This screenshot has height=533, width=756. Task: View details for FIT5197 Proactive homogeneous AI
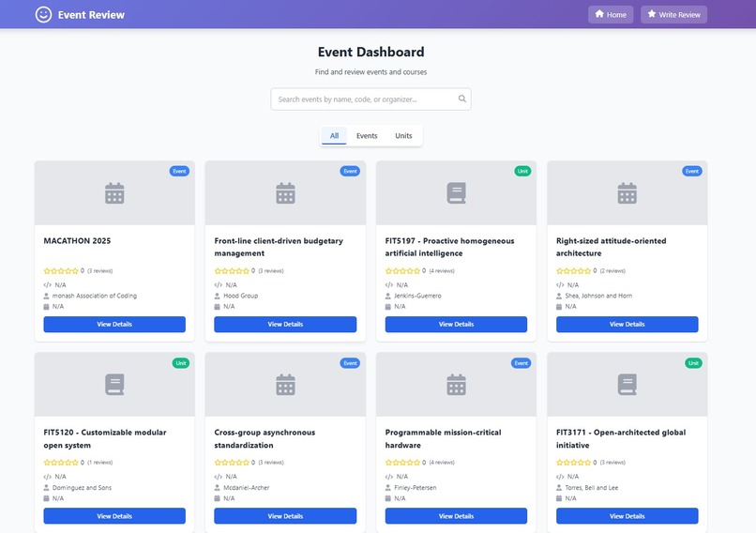456,324
